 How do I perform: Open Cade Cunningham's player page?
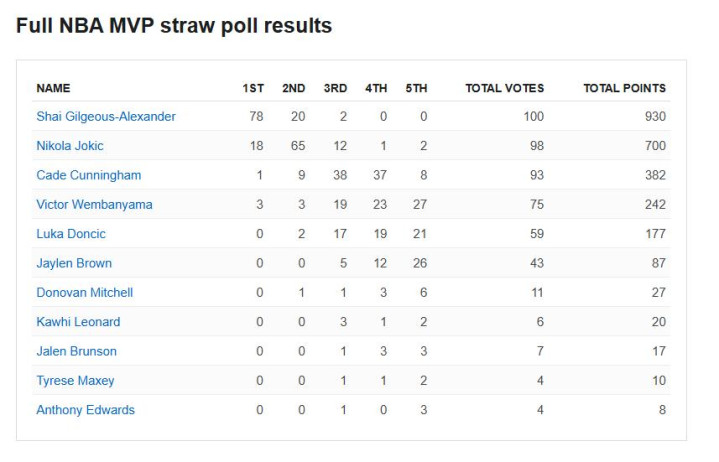click(89, 175)
